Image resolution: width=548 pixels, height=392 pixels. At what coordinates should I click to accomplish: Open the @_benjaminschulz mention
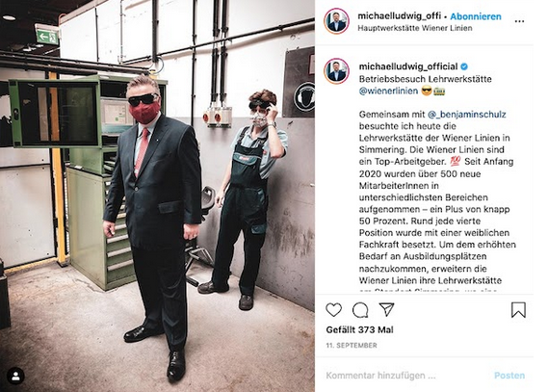click(x=466, y=115)
